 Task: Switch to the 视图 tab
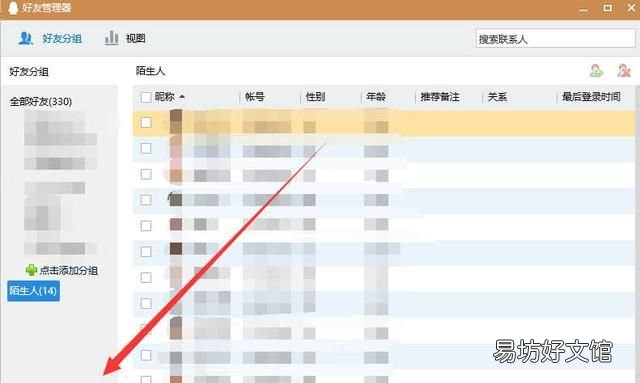pyautogui.click(x=125, y=38)
